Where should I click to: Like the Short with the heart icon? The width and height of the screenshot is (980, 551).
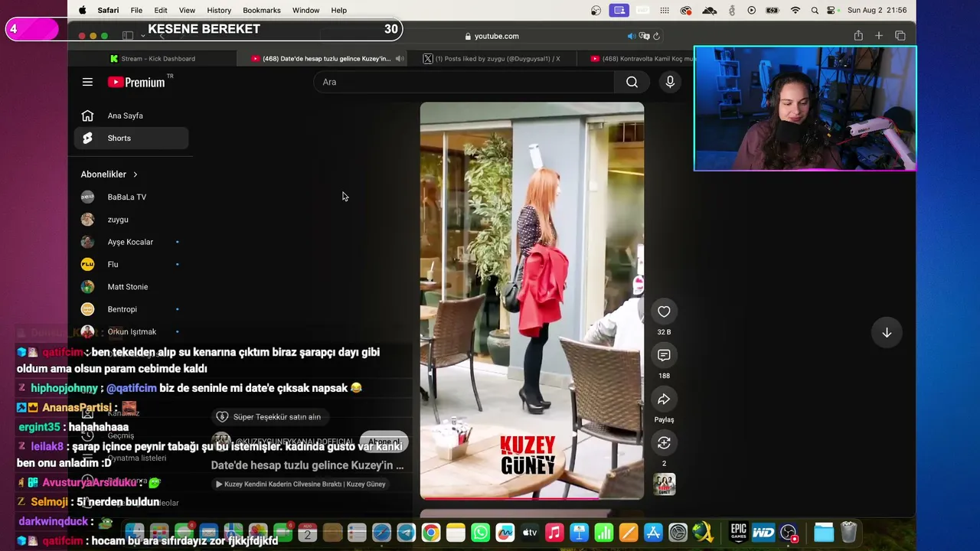(664, 311)
